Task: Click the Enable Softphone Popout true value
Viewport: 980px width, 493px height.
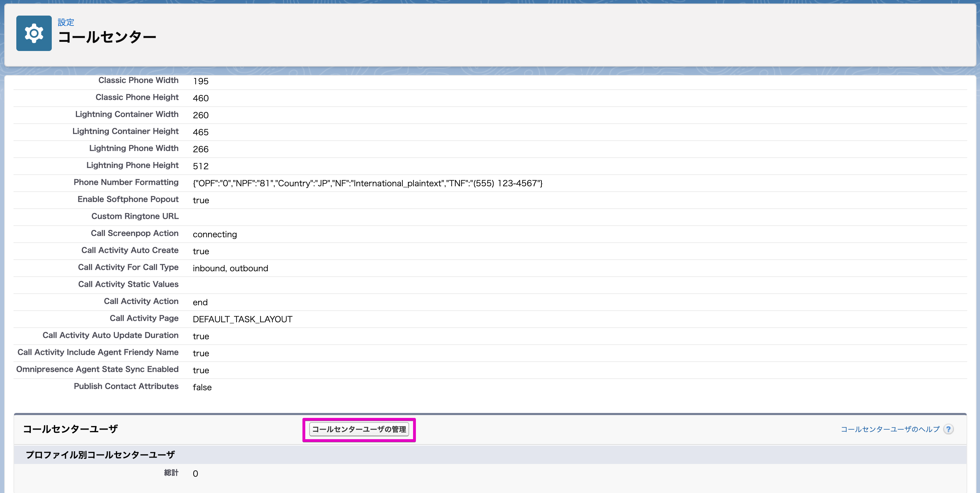Action: point(201,200)
